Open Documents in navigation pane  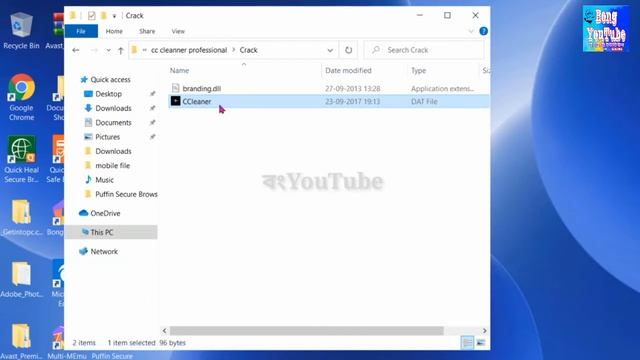click(113, 122)
